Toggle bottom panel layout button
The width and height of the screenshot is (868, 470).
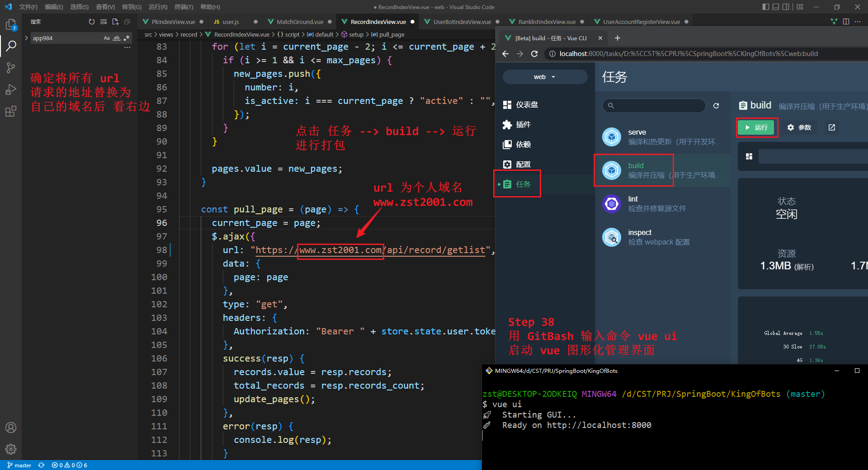[776, 7]
